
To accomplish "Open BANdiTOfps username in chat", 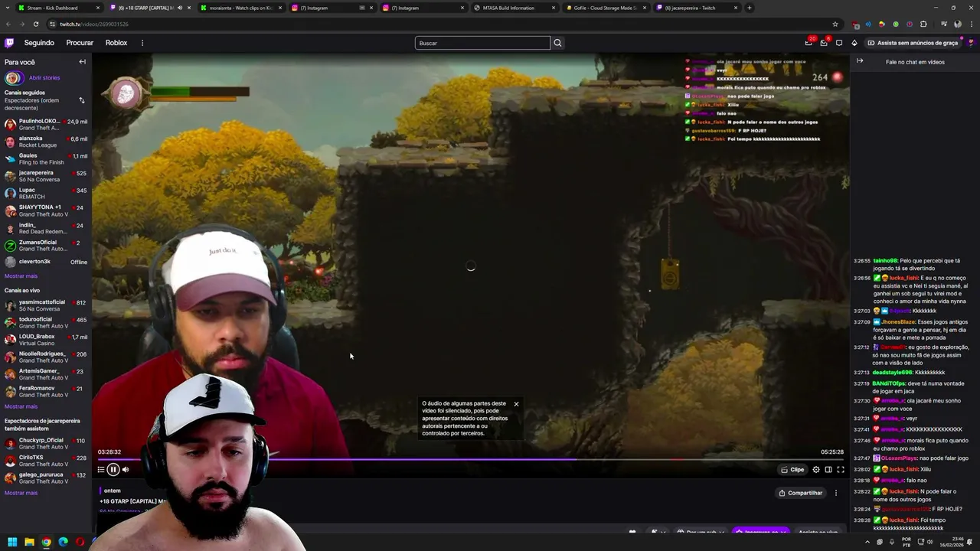I will [888, 383].
